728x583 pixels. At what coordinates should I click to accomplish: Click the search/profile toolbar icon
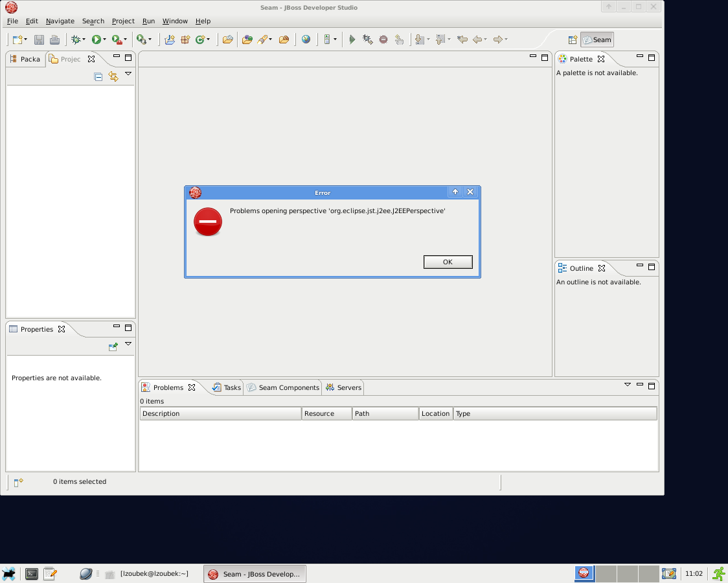pos(141,40)
